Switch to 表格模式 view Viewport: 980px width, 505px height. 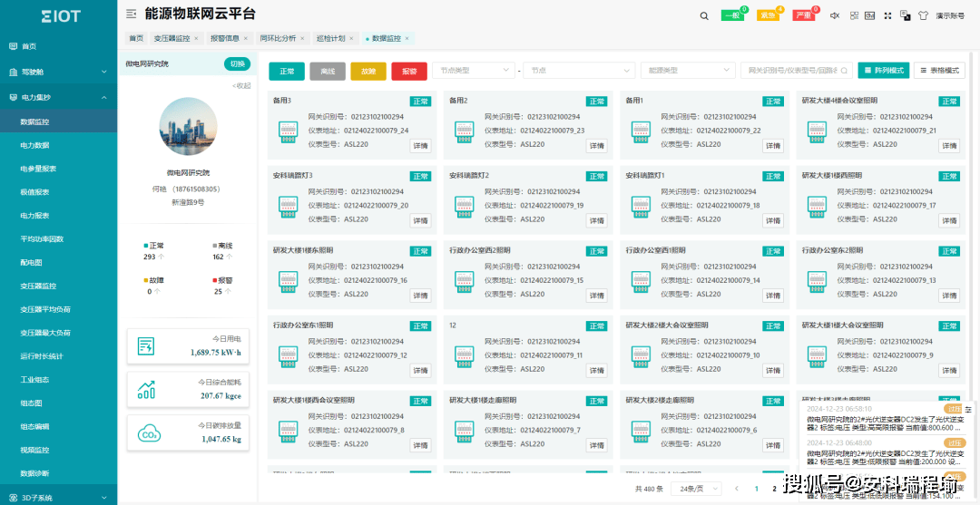[x=939, y=71]
